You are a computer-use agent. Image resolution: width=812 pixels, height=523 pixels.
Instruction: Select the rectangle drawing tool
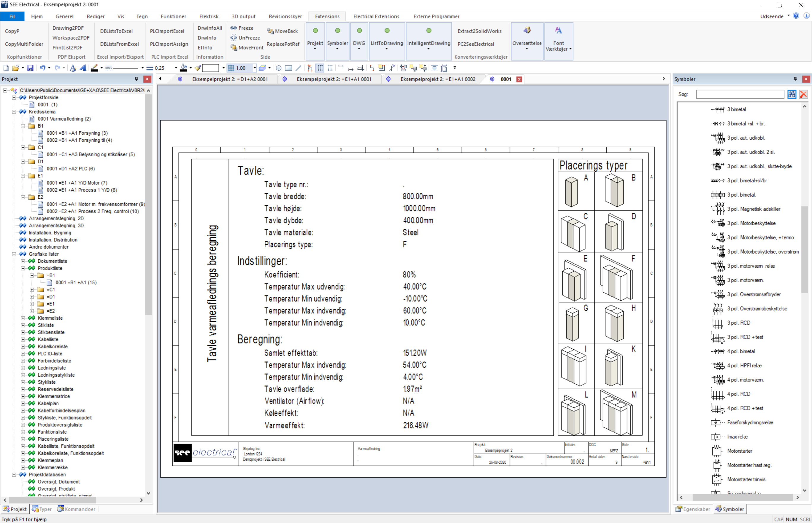[x=288, y=68]
